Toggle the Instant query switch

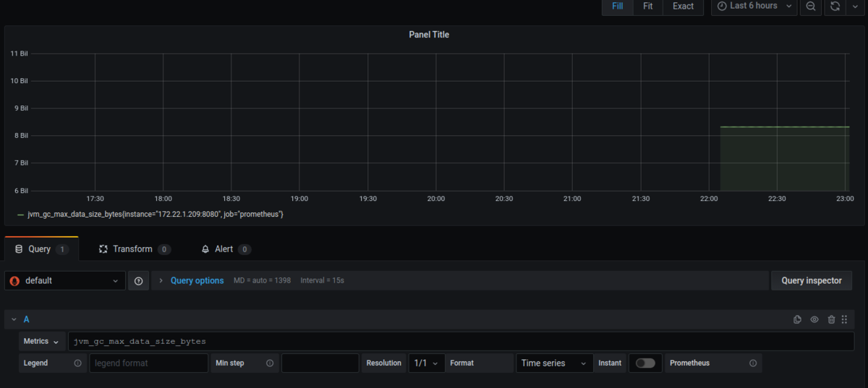(x=645, y=363)
